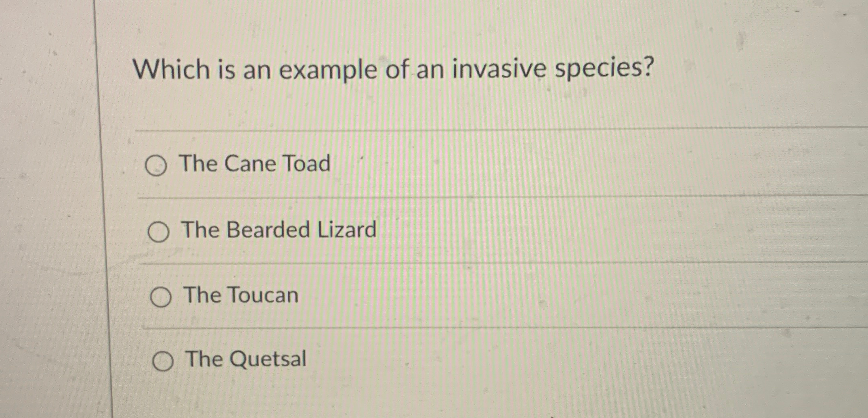
Task: Click the text label The Bearded Lizard
Action: tap(279, 230)
